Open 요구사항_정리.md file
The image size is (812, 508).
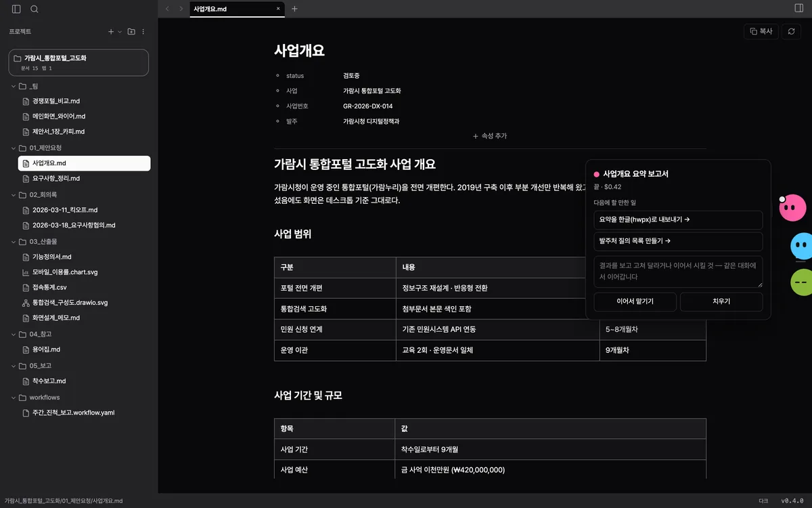(x=84, y=179)
